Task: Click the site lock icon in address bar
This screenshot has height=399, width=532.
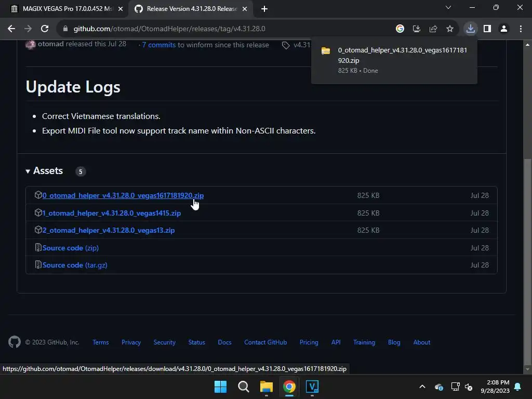Action: coord(65,29)
